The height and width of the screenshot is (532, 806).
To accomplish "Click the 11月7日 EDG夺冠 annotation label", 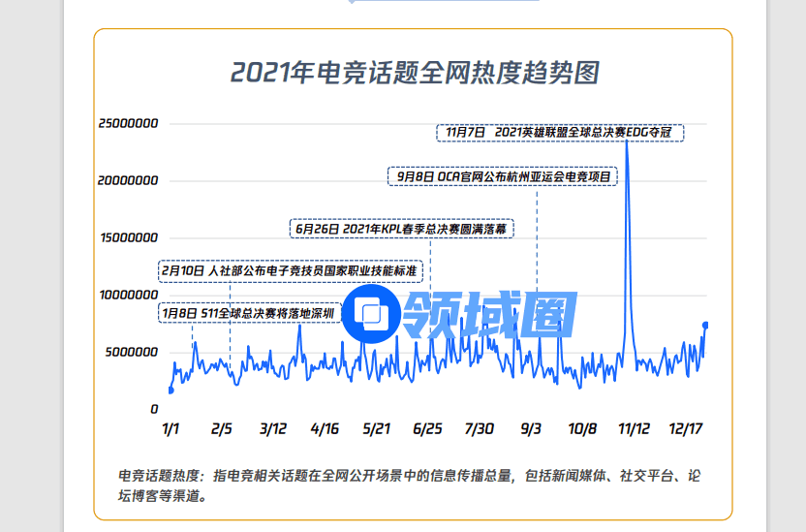I will (560, 131).
